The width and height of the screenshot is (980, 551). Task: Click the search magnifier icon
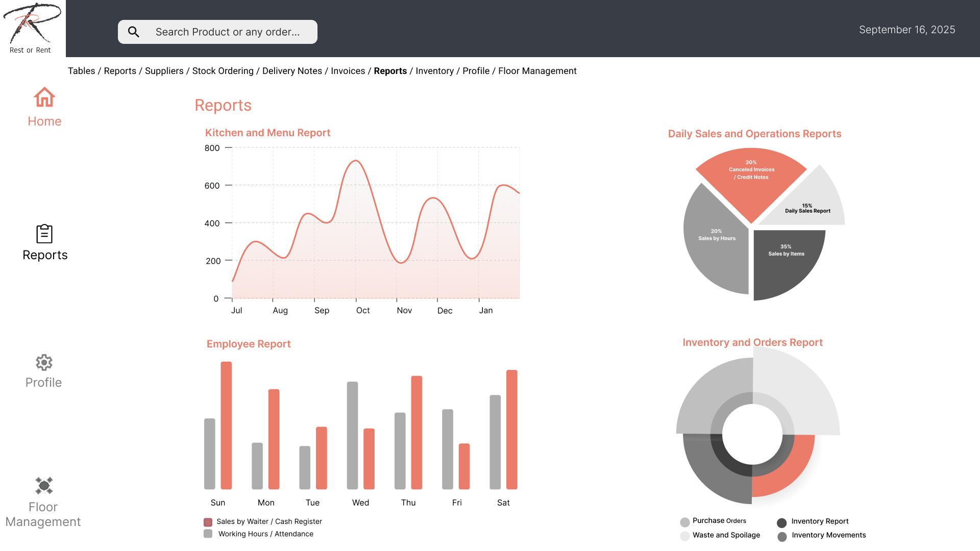click(x=134, y=32)
